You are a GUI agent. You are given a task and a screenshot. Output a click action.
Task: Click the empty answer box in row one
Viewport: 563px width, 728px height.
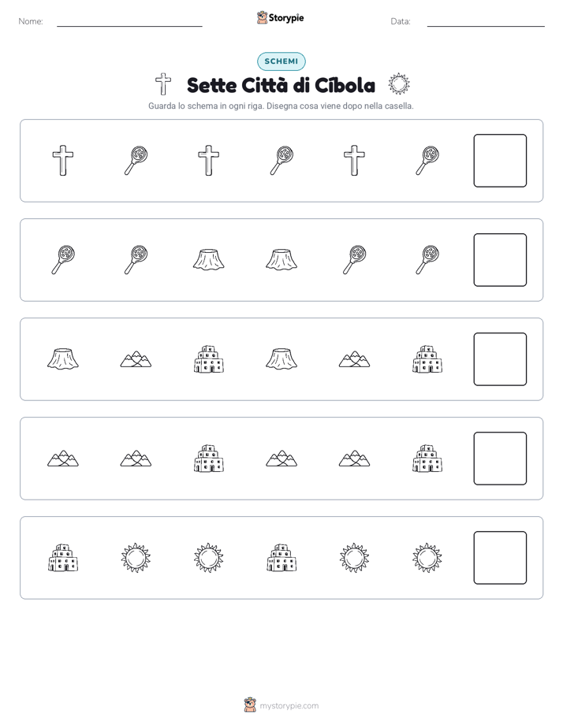pyautogui.click(x=500, y=161)
